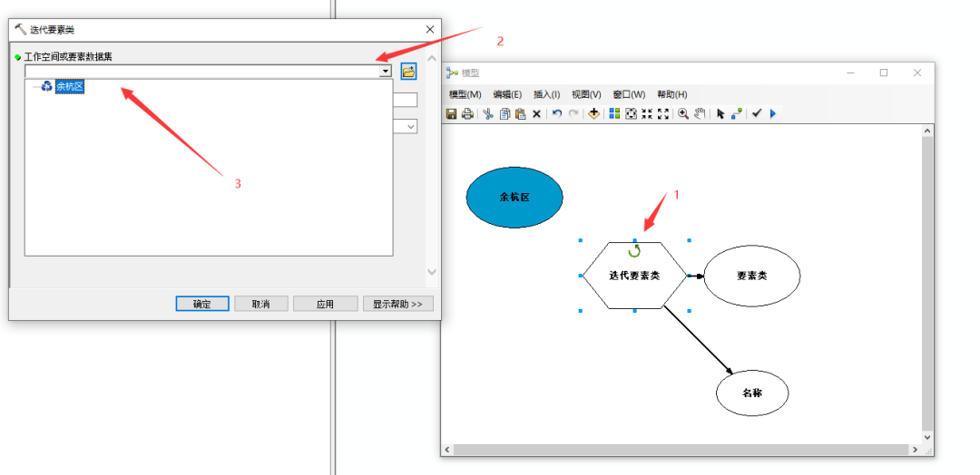
Task: Click the model canvas vertical scrollbar
Action: (x=927, y=284)
